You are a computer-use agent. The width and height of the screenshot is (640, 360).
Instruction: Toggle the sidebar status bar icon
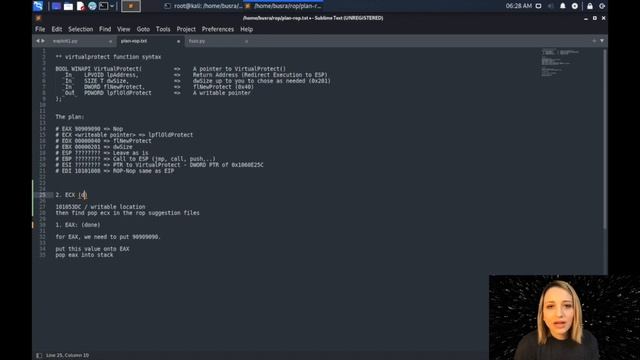coord(39,355)
